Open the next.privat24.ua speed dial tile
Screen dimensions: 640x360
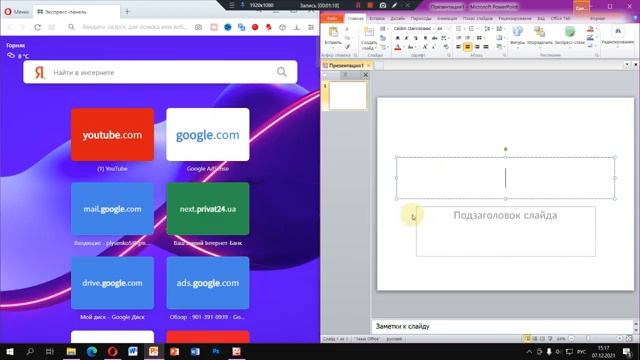pyautogui.click(x=208, y=209)
